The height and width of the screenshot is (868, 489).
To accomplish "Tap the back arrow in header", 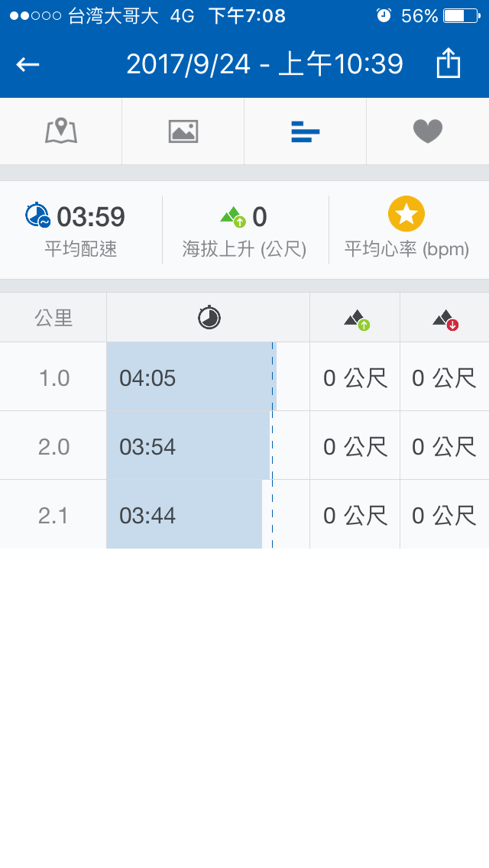I will 28,65.
